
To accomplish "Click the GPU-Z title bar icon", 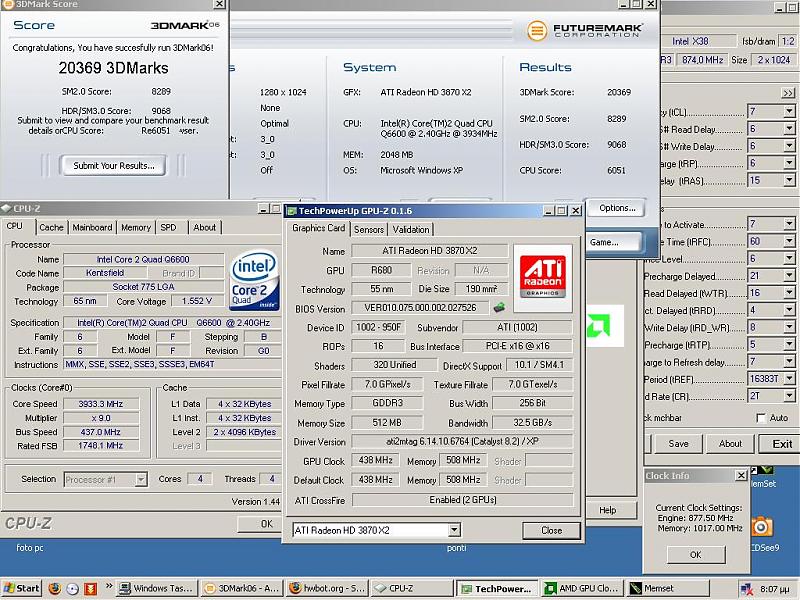I will pos(291,211).
